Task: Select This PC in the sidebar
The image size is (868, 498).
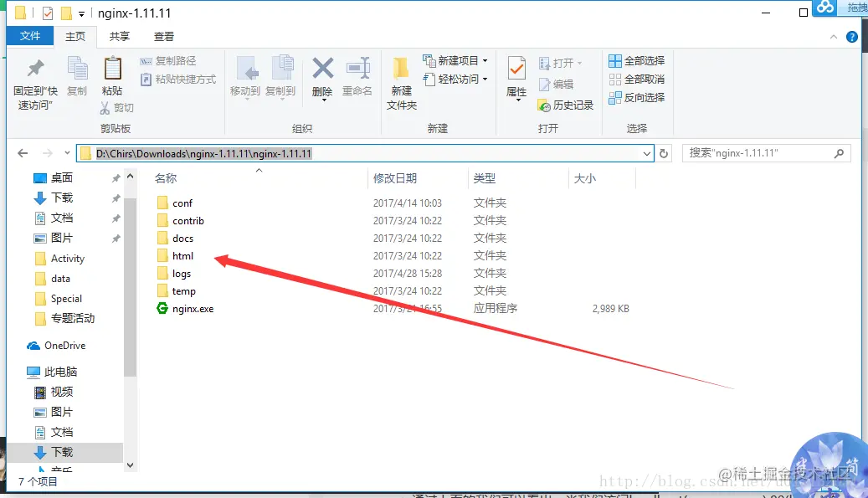Action: pyautogui.click(x=52, y=372)
